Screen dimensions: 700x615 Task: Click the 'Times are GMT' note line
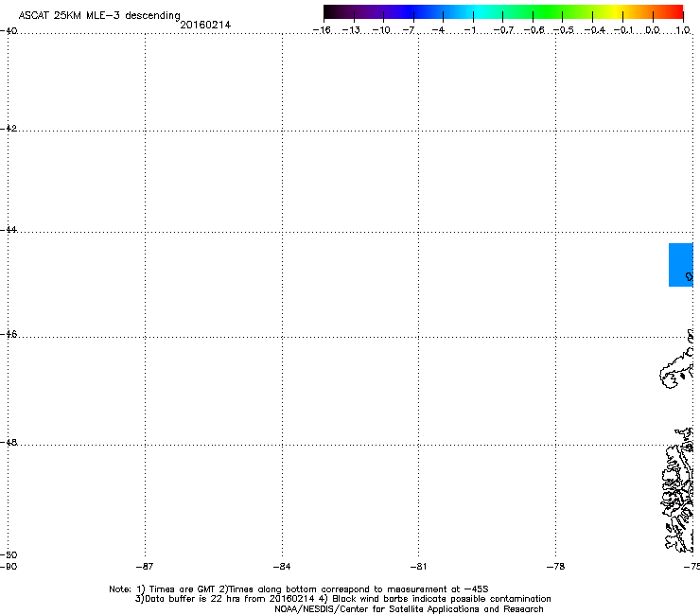(x=299, y=589)
